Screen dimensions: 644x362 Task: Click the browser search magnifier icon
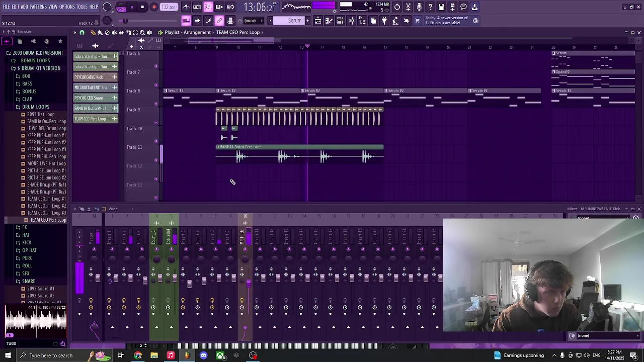pos(63,344)
